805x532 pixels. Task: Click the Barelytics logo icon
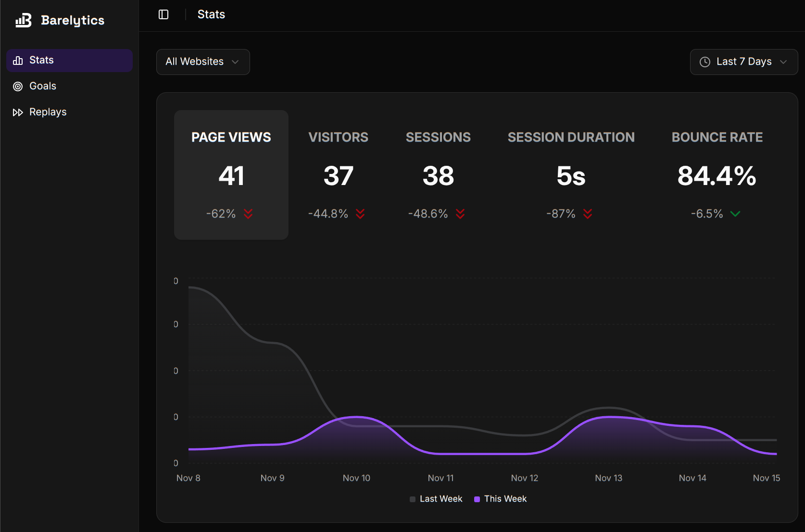click(23, 20)
